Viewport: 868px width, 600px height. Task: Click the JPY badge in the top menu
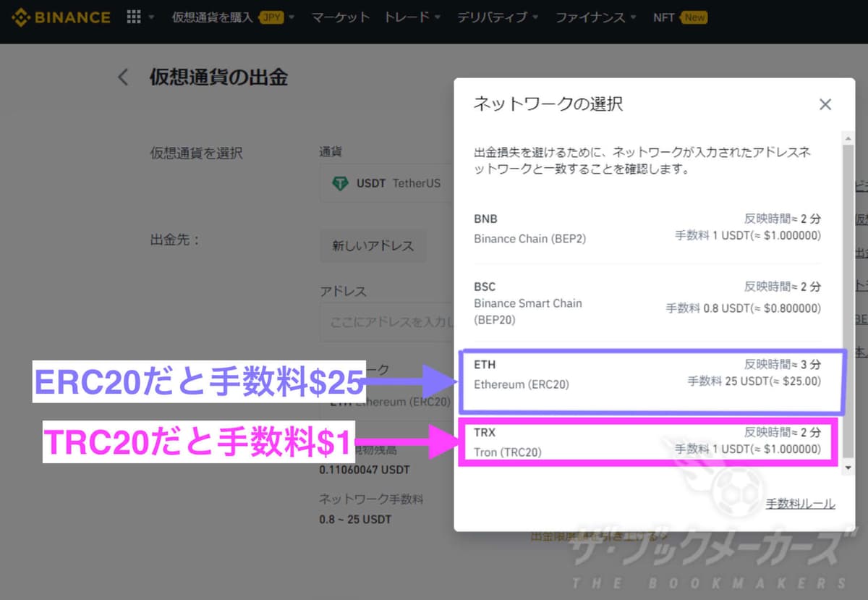point(271,17)
